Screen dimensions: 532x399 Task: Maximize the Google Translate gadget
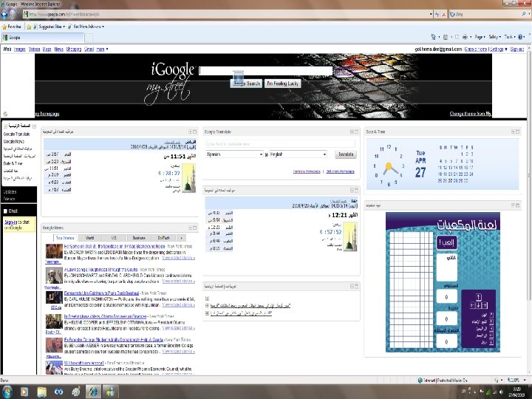[x=356, y=132]
